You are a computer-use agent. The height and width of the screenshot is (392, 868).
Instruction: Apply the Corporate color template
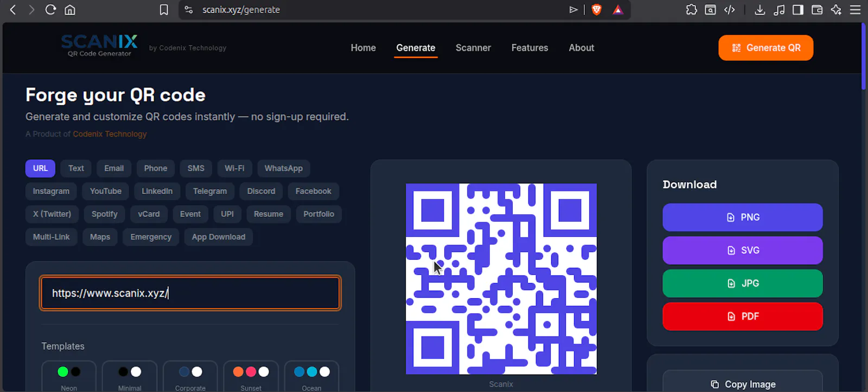coord(190,377)
